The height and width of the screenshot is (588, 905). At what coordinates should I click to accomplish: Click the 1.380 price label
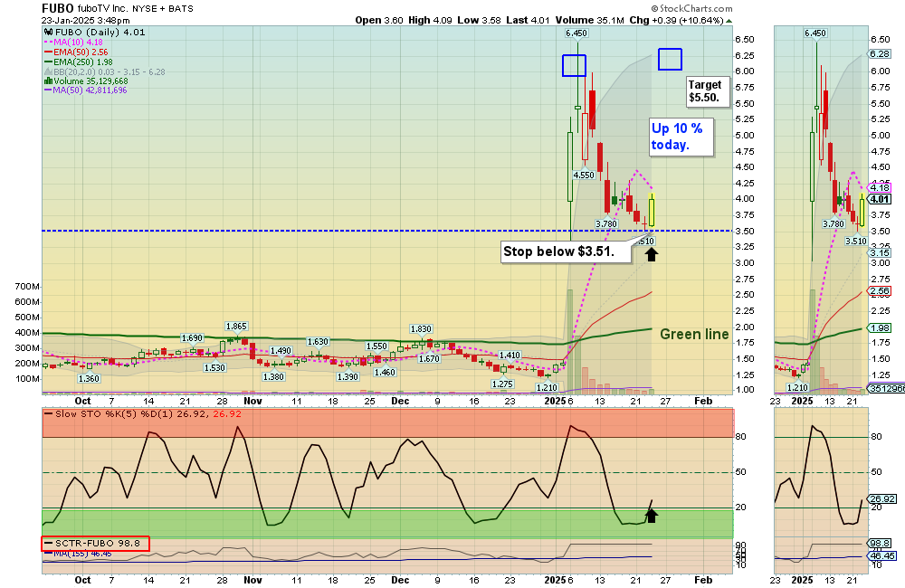click(x=273, y=377)
